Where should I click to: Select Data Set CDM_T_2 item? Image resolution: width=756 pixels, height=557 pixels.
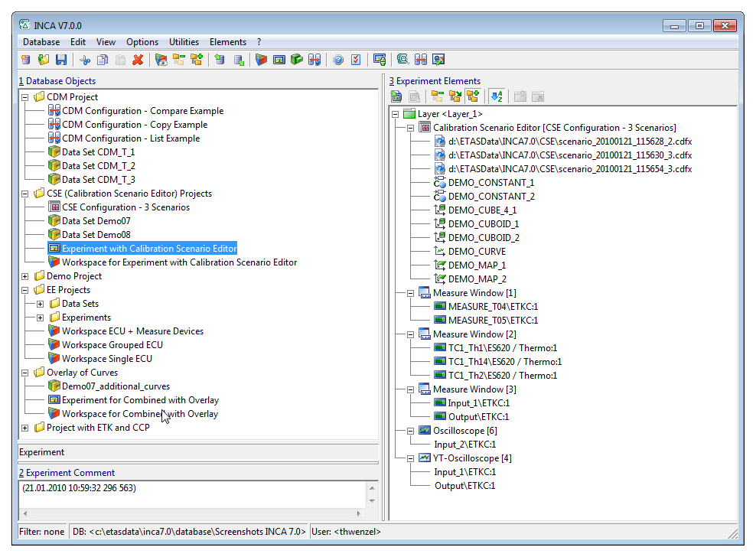(99, 166)
